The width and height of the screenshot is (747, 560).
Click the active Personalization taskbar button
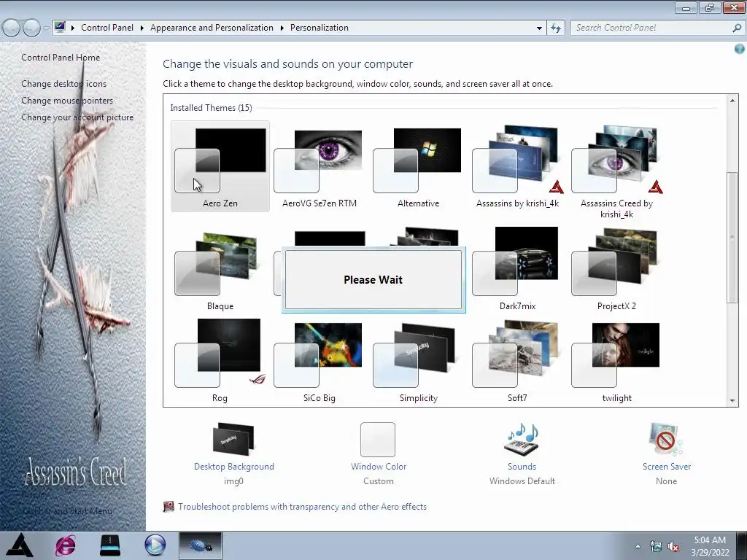200,545
